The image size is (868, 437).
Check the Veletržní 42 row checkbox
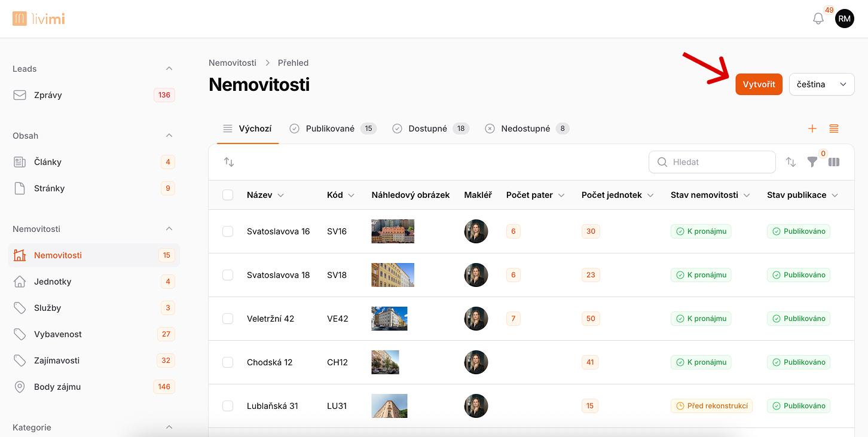[228, 319]
